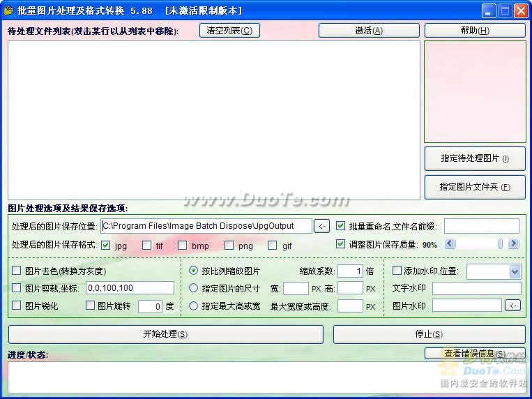Select 指定图片文件夹 (F) button
The height and width of the screenshot is (399, 532).
(x=475, y=187)
